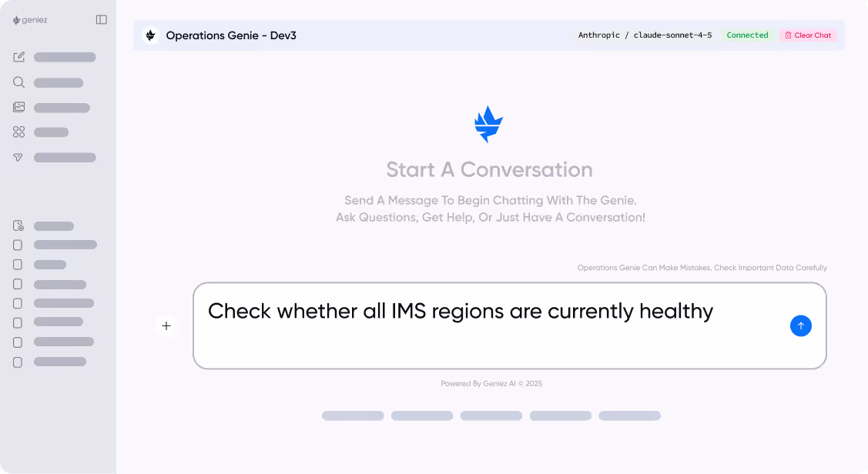The width and height of the screenshot is (868, 474).
Task: Click the green Connected status badge
Action: pyautogui.click(x=747, y=35)
